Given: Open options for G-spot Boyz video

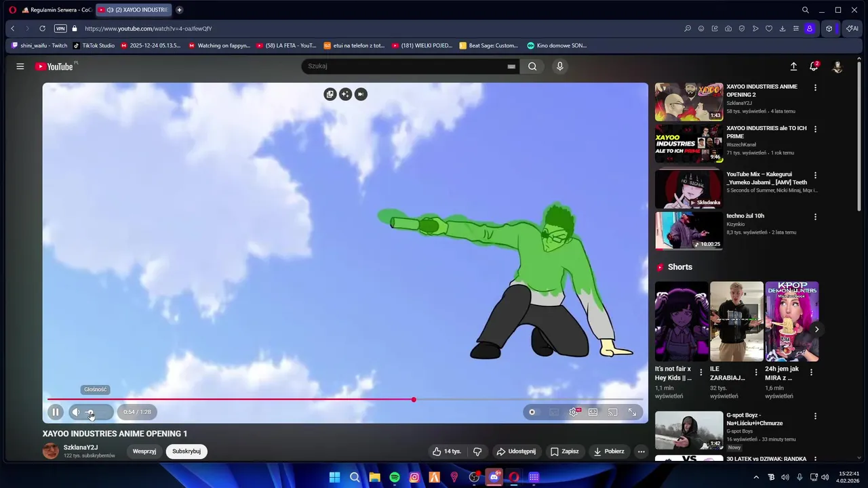Looking at the screenshot, I should pyautogui.click(x=815, y=416).
